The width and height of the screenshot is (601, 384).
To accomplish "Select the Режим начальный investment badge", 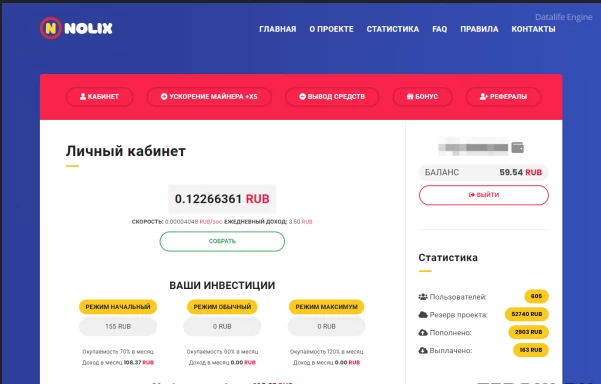I will 118,307.
